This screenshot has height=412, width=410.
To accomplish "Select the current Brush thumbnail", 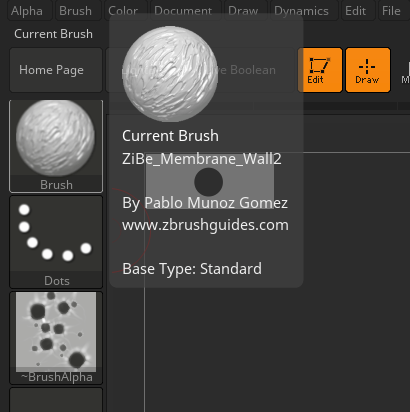I will (x=56, y=146).
